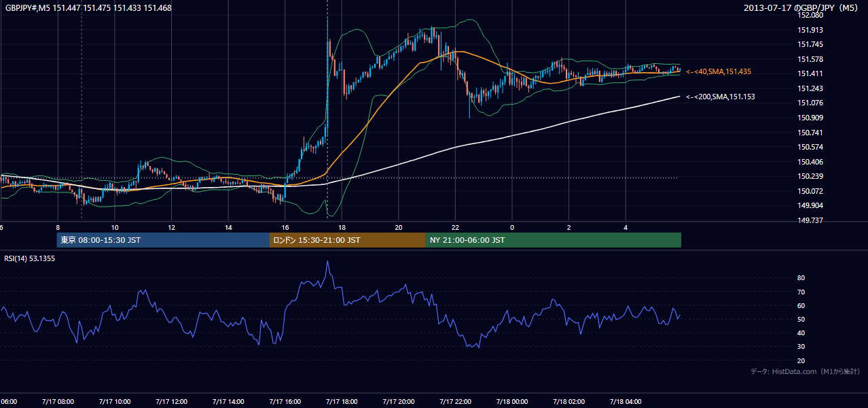Click hour 20 tick under price chart
Viewport: 868px width, 408px height.
399,227
